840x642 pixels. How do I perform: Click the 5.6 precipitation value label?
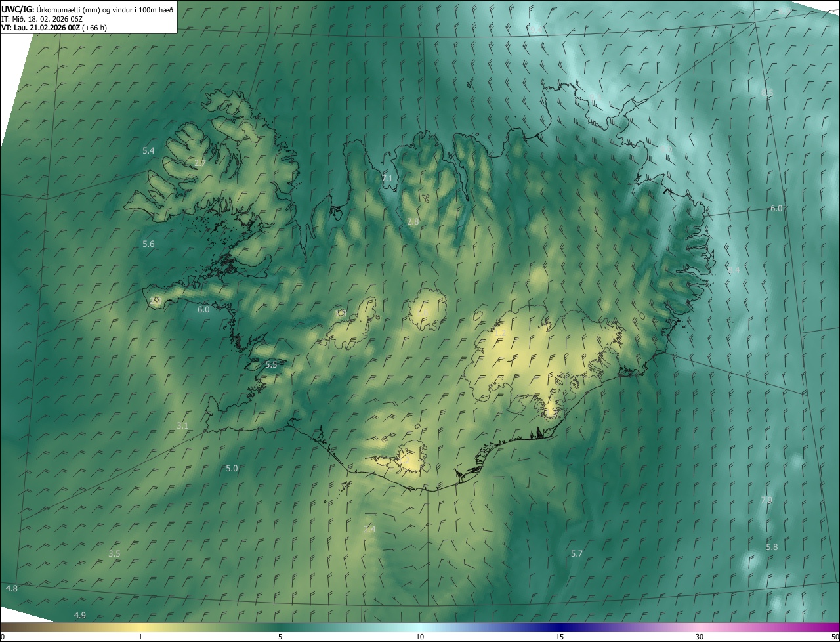click(x=148, y=244)
